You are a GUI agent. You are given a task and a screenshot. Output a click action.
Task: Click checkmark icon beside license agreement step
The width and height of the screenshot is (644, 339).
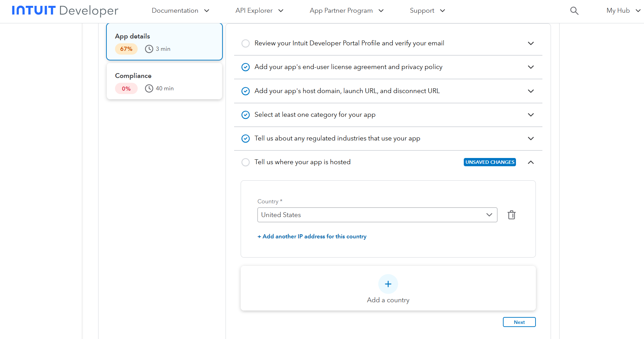click(245, 67)
